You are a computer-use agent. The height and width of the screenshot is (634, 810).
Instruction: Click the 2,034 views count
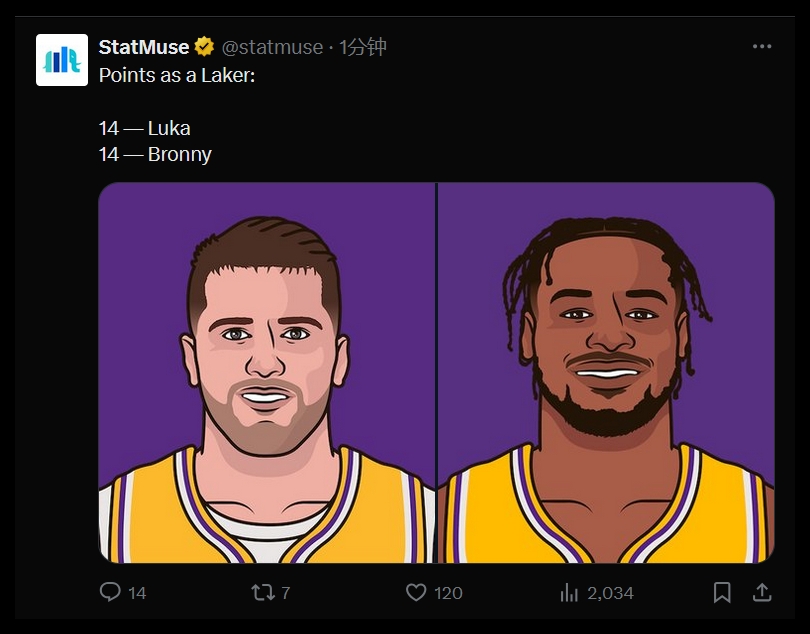click(610, 593)
